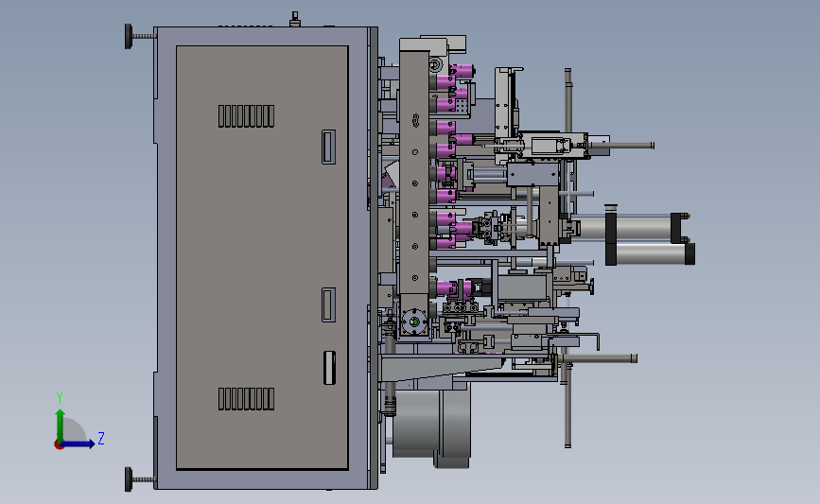Select the lower vent louver on the cabinet door
This screenshot has width=820, height=504.
click(246, 399)
